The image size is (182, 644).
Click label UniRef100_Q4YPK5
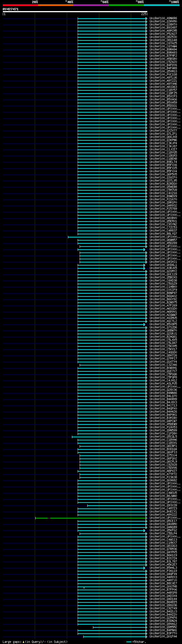coord(163,552)
